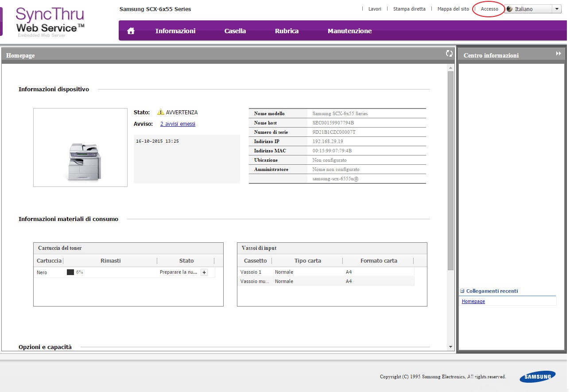Click the Informazioni materiali di consumo heading
570x392 pixels.
click(68, 219)
